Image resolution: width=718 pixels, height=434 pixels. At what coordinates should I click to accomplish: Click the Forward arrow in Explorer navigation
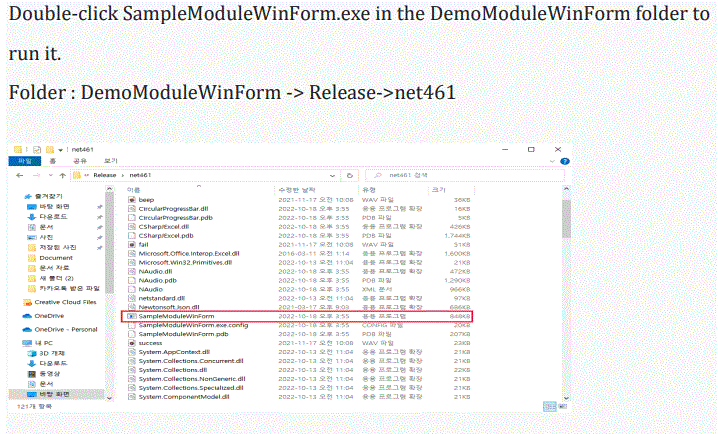pyautogui.click(x=36, y=175)
